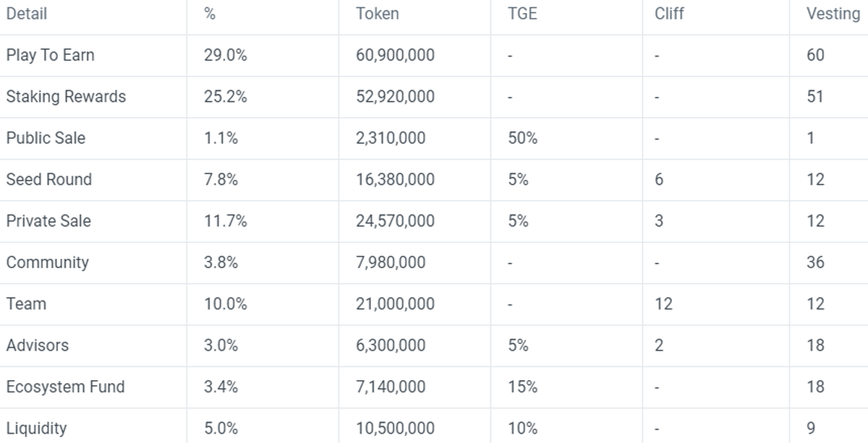Select the 29.0% percentage cell
The height and width of the screenshot is (443, 868).
[225, 56]
